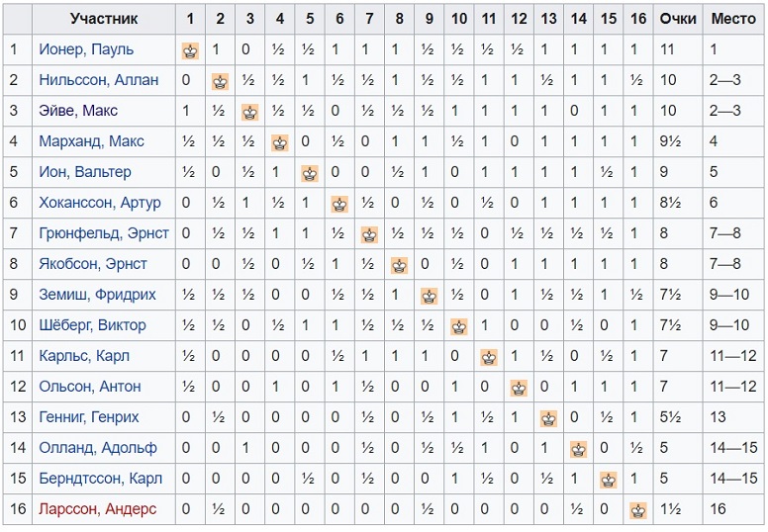The height and width of the screenshot is (532, 768).
Task: Select the Участник column header
Action: pyautogui.click(x=104, y=19)
